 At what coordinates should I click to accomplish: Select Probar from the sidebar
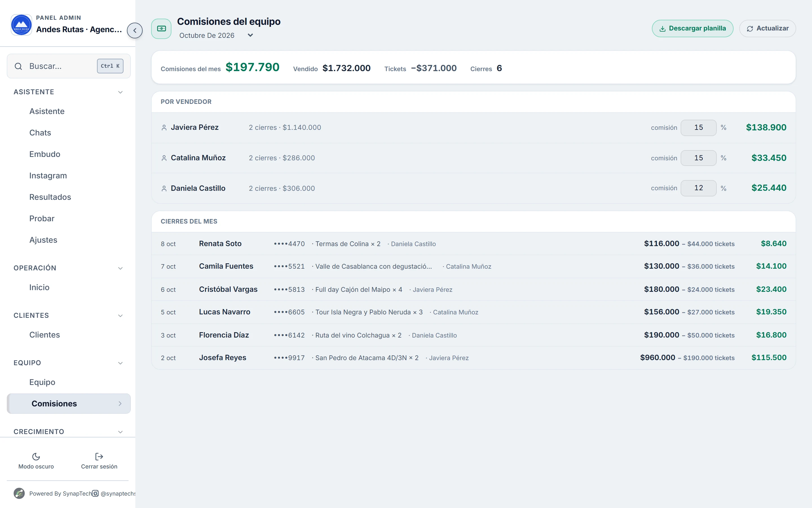pos(69,219)
